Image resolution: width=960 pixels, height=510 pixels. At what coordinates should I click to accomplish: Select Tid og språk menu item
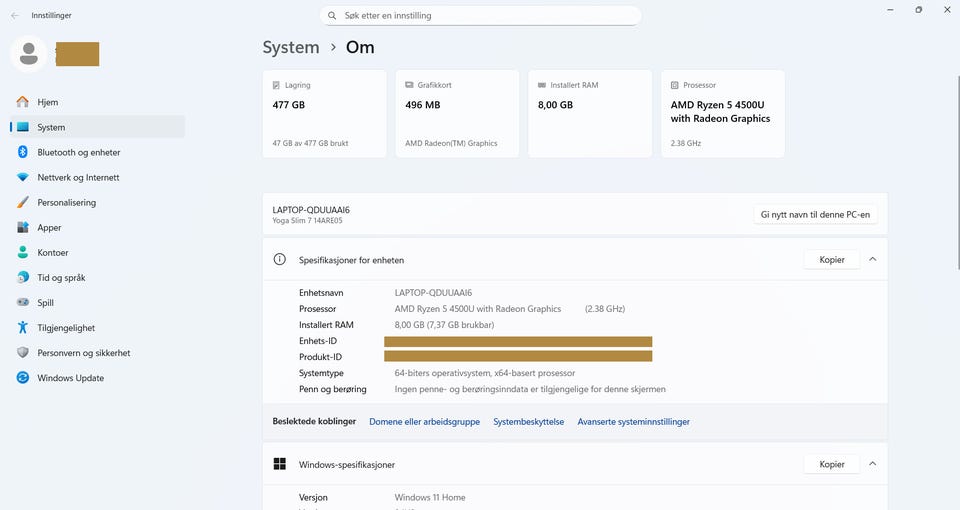pyautogui.click(x=97, y=277)
